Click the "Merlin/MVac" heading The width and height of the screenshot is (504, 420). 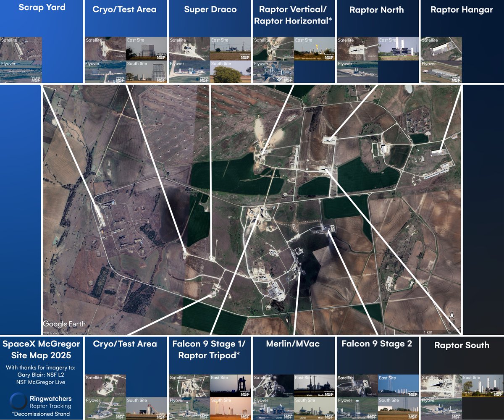[293, 344]
